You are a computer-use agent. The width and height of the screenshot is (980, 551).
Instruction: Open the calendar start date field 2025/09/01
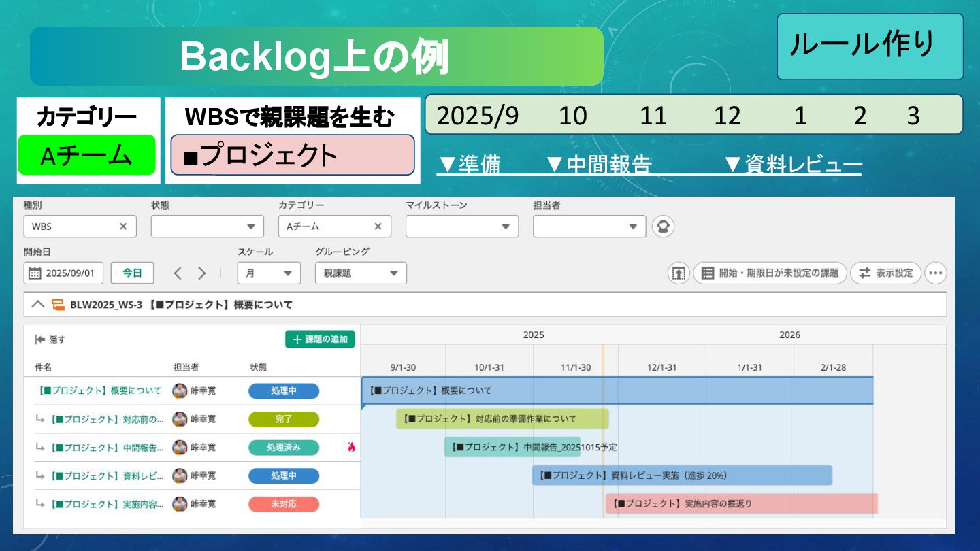click(64, 273)
